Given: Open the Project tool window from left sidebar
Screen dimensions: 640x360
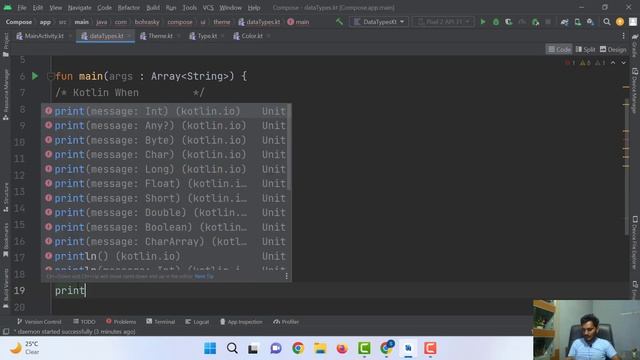Looking at the screenshot, I should [6, 44].
